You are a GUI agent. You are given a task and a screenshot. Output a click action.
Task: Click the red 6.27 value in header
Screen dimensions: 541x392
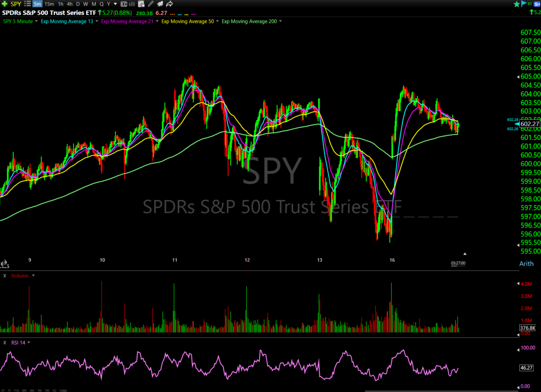[161, 13]
